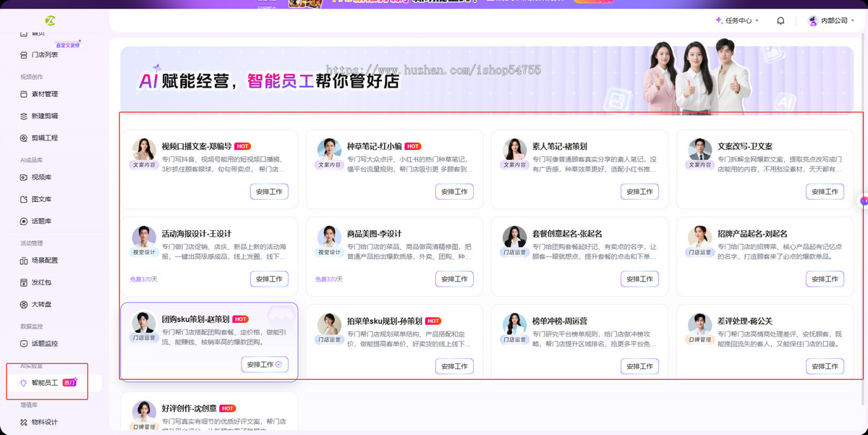Click the 内部公司 account avatar
868x435 pixels.
point(813,21)
